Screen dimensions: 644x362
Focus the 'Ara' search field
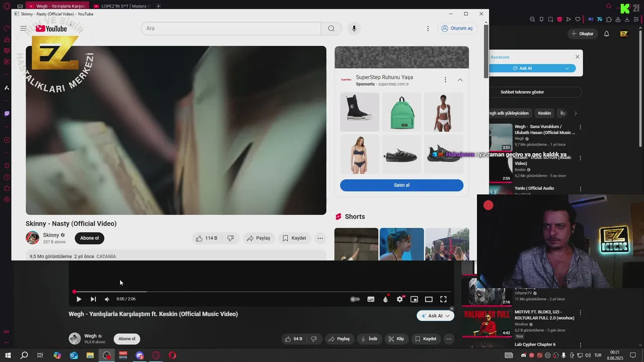point(231,28)
